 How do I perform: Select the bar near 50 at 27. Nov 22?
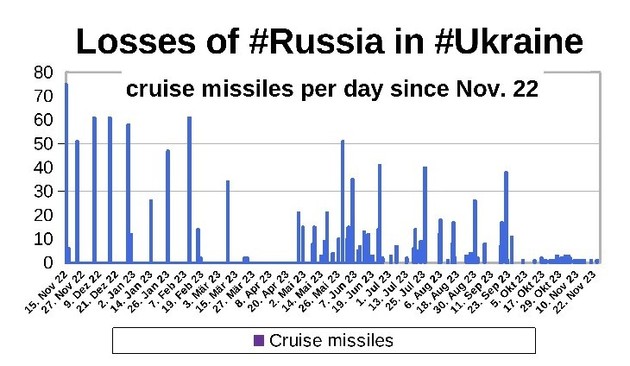(x=77, y=202)
